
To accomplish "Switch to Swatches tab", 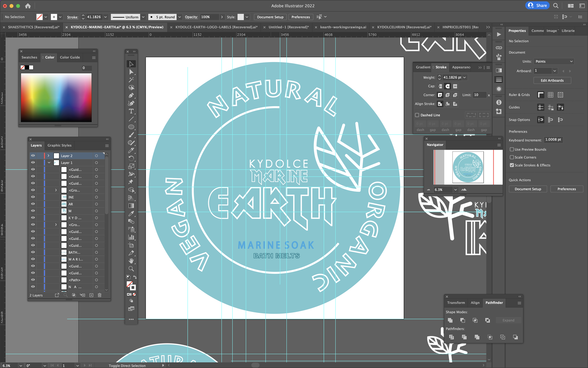I will click(x=29, y=57).
